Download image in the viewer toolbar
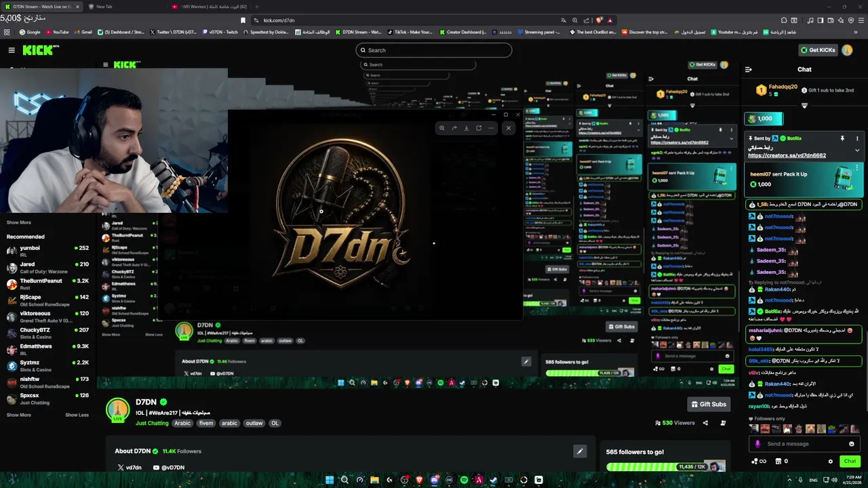 coord(467,128)
